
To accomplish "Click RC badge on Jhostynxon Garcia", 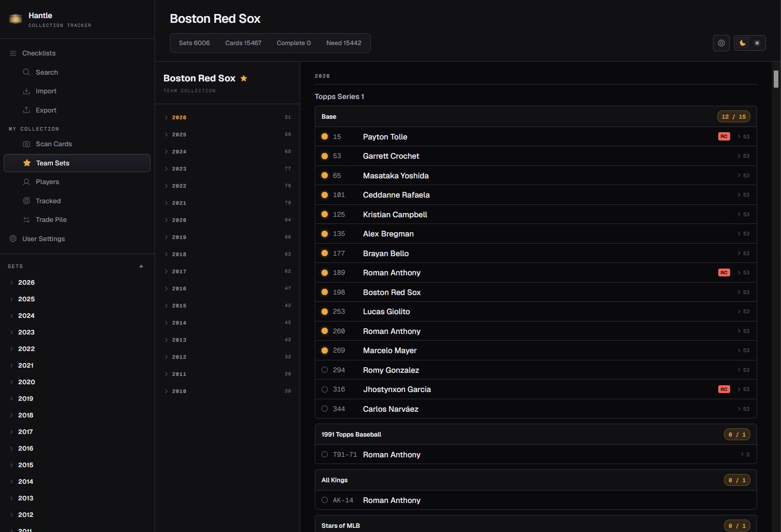I will pos(724,389).
